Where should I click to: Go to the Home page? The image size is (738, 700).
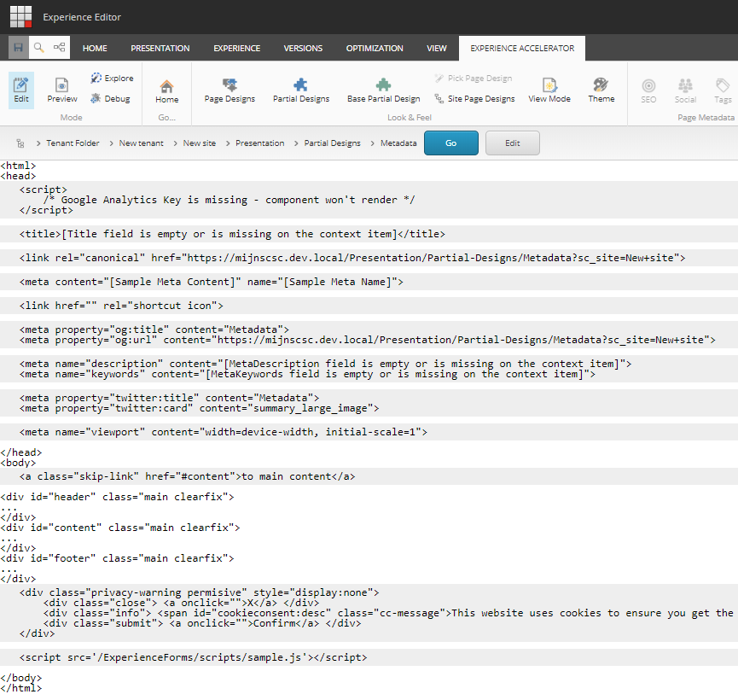click(x=167, y=91)
